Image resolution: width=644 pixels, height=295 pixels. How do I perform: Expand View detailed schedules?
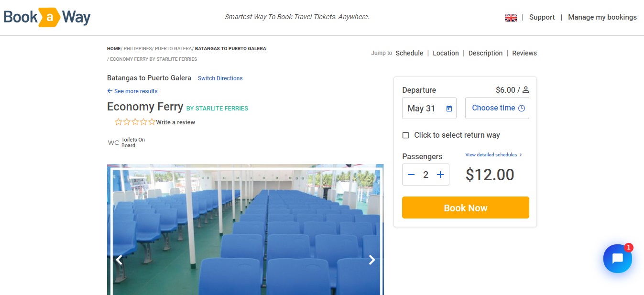493,155
